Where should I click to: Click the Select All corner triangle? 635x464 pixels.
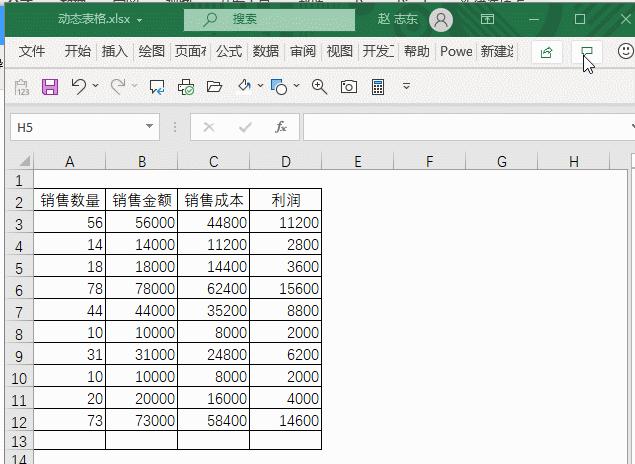pyautogui.click(x=23, y=161)
